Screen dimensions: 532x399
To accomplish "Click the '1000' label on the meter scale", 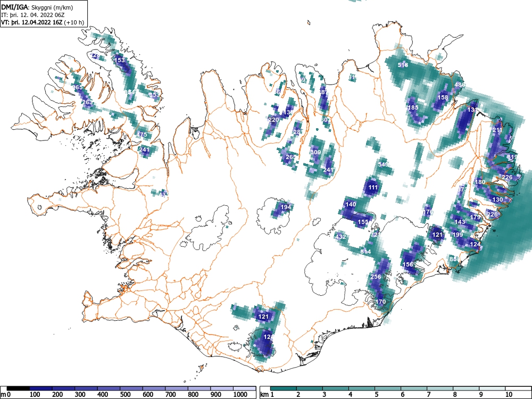I will point(240,395).
